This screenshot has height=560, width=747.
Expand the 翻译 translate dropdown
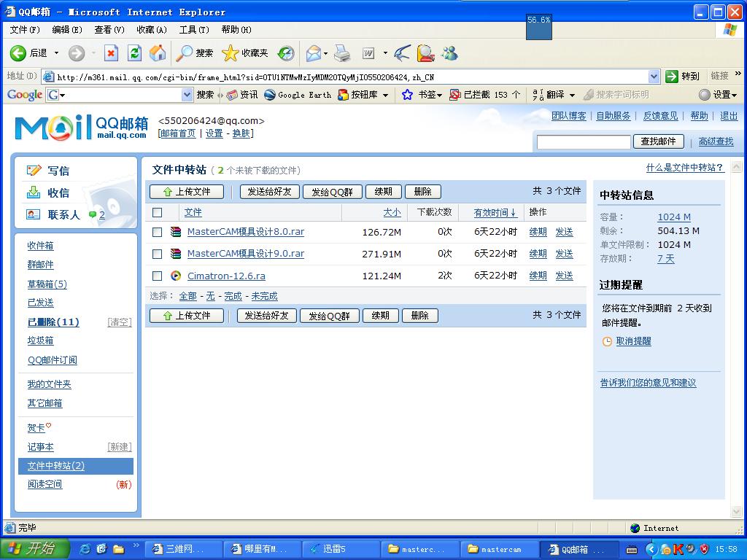(x=572, y=95)
